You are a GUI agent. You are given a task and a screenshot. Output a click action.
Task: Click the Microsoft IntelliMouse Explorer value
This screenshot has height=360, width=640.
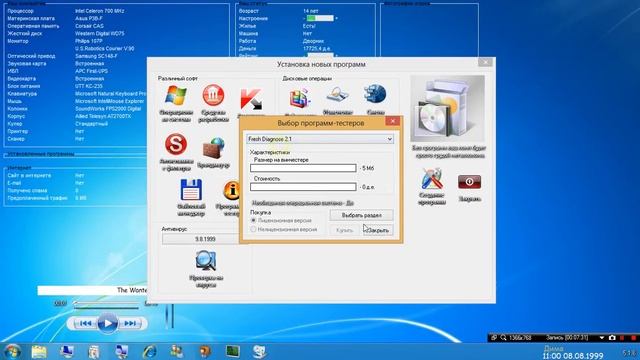[x=109, y=101]
